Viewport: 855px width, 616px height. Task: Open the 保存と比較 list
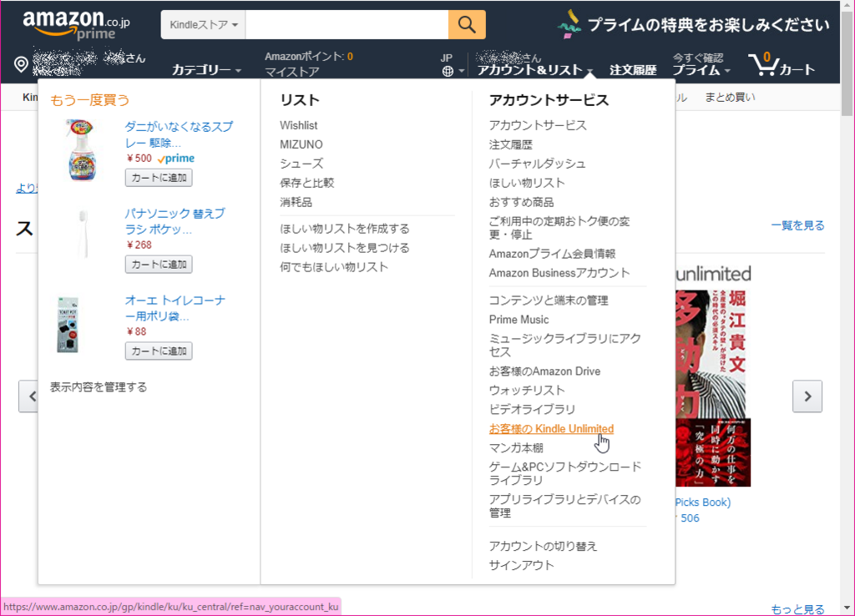pyautogui.click(x=307, y=183)
